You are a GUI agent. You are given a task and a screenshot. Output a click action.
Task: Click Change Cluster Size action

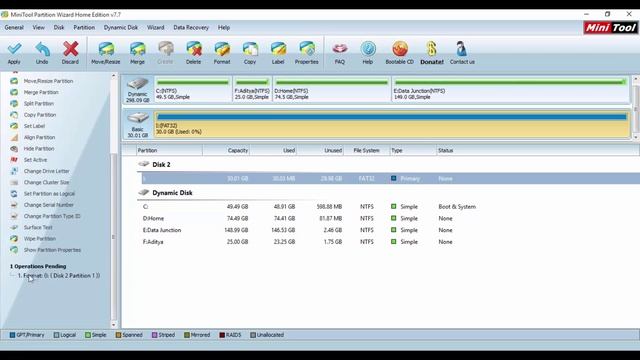coord(46,182)
